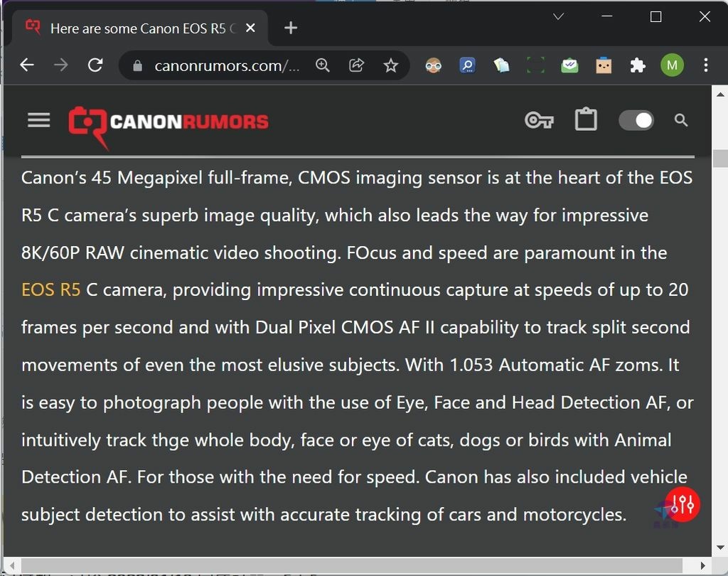Click the horizontal scrollbar right arrow
The image size is (728, 576).
[703, 565]
